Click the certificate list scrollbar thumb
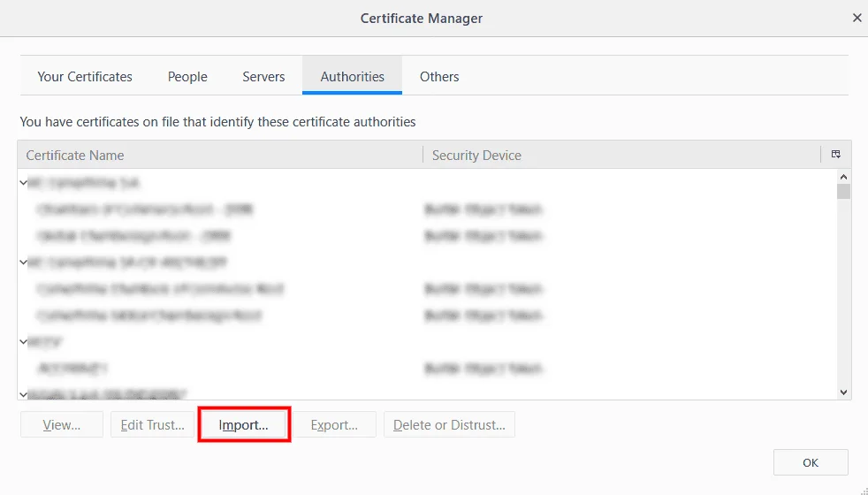Screen dimensions: 868x495 pyautogui.click(x=843, y=192)
